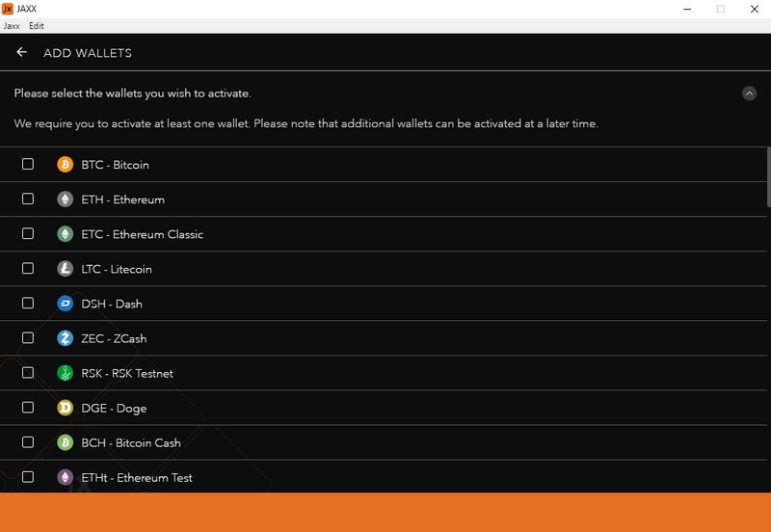Check the ETC - Ethereum Classic box

point(28,233)
